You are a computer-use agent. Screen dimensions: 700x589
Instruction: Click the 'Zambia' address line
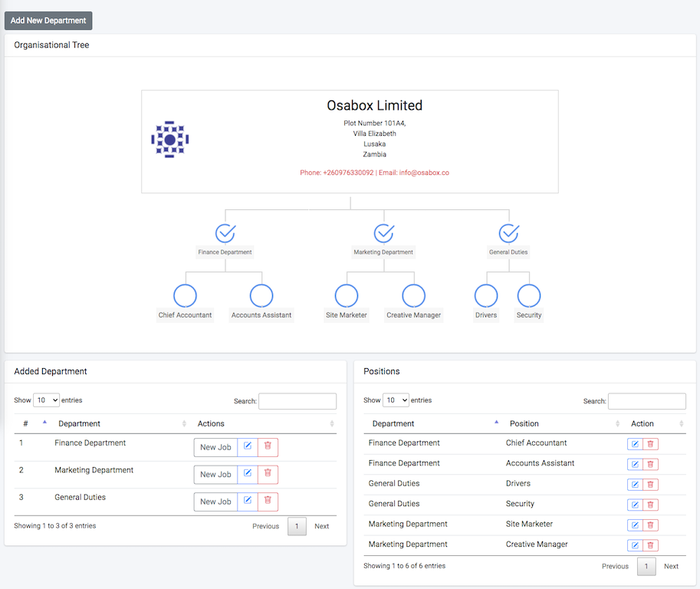click(375, 154)
